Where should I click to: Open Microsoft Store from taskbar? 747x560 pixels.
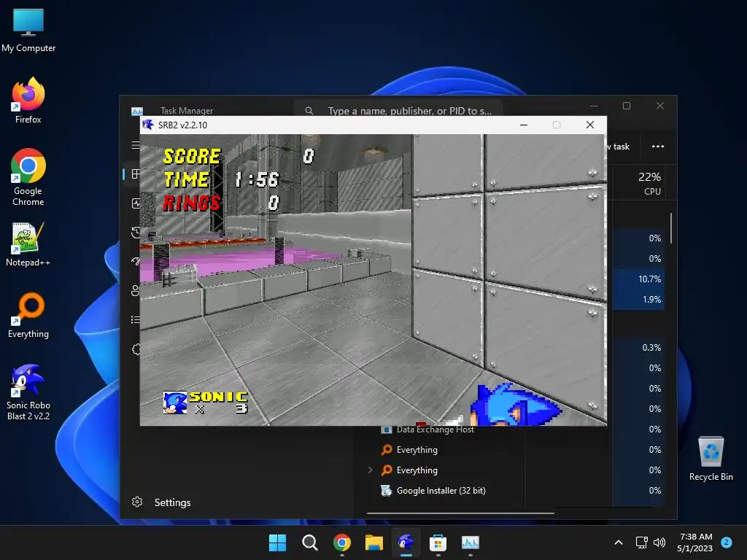coord(438,542)
